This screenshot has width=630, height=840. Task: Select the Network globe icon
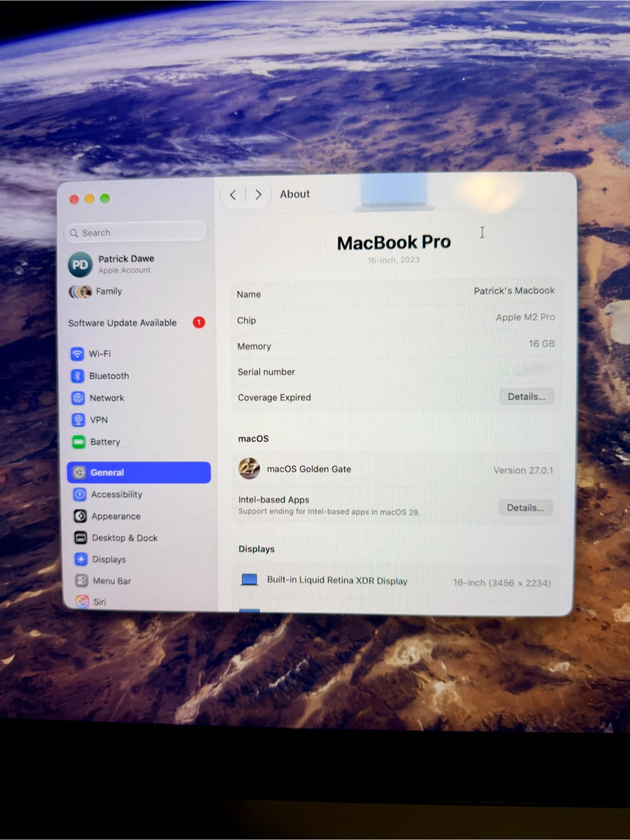tap(78, 398)
